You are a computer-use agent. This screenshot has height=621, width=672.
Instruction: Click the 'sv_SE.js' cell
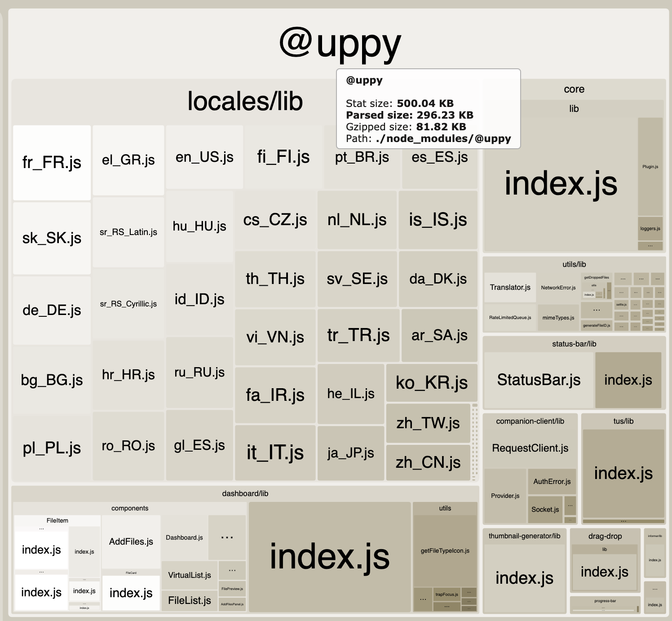tap(357, 279)
